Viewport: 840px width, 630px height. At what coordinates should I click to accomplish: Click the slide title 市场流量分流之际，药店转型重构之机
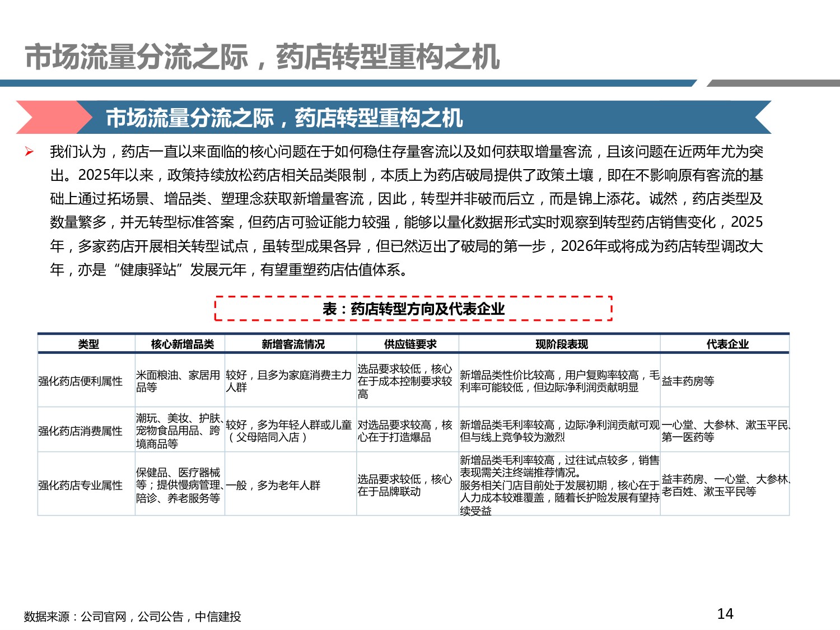pyautogui.click(x=262, y=57)
